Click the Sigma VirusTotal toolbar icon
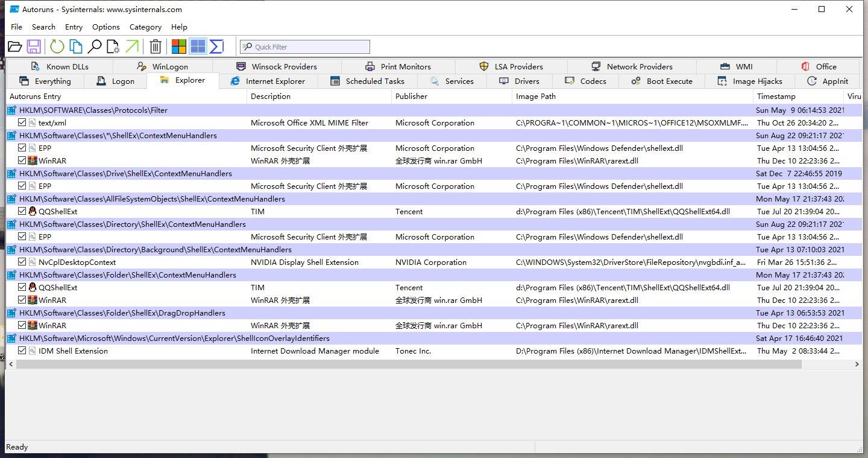 tap(216, 46)
